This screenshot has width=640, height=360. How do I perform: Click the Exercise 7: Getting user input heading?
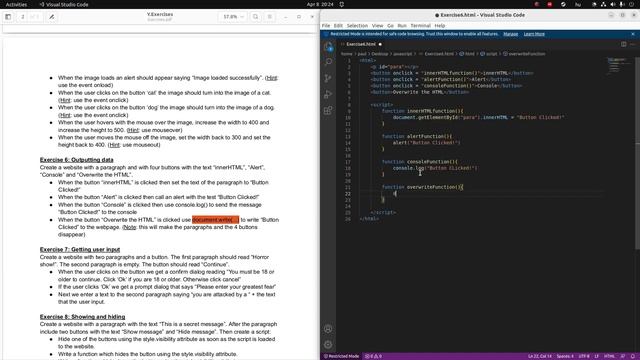(x=80, y=249)
